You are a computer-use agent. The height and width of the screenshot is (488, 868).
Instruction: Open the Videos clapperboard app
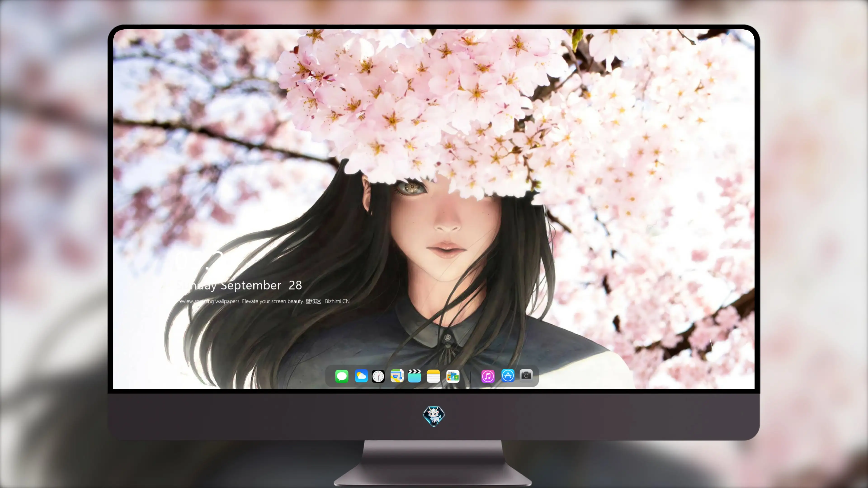(x=415, y=376)
